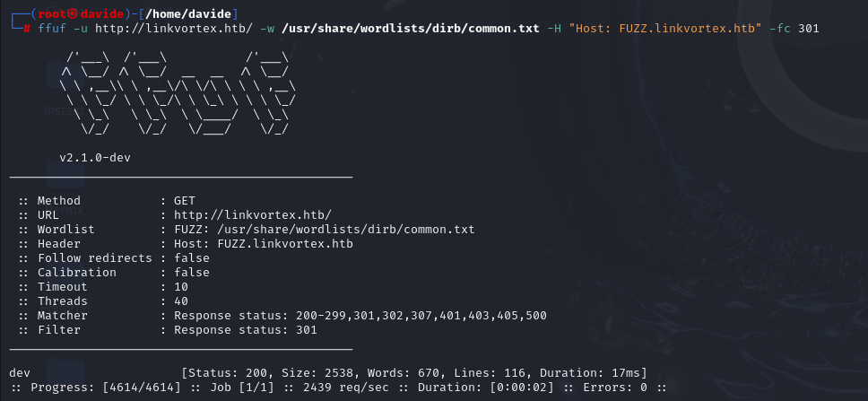Open the URL value in the config list

pos(253,215)
